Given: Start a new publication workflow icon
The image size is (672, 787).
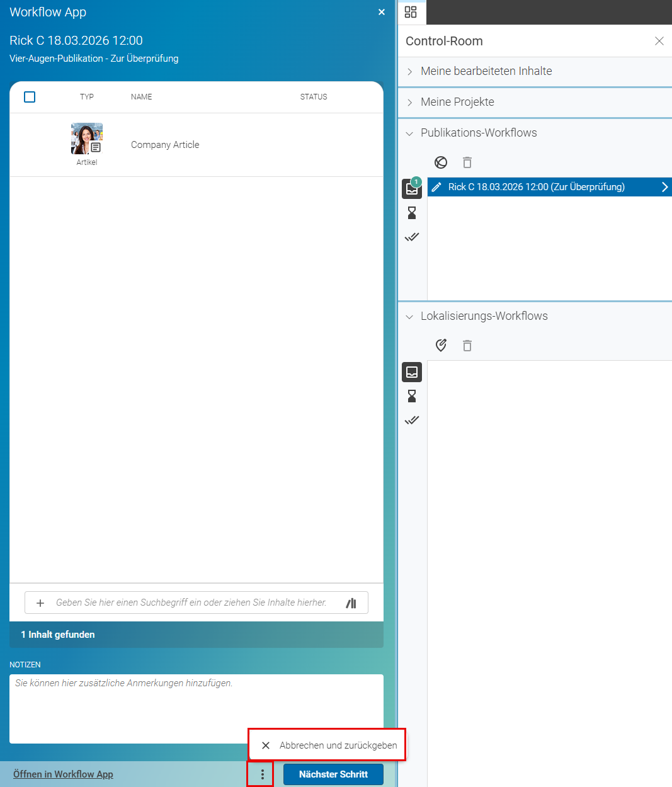Looking at the screenshot, I should 441,162.
